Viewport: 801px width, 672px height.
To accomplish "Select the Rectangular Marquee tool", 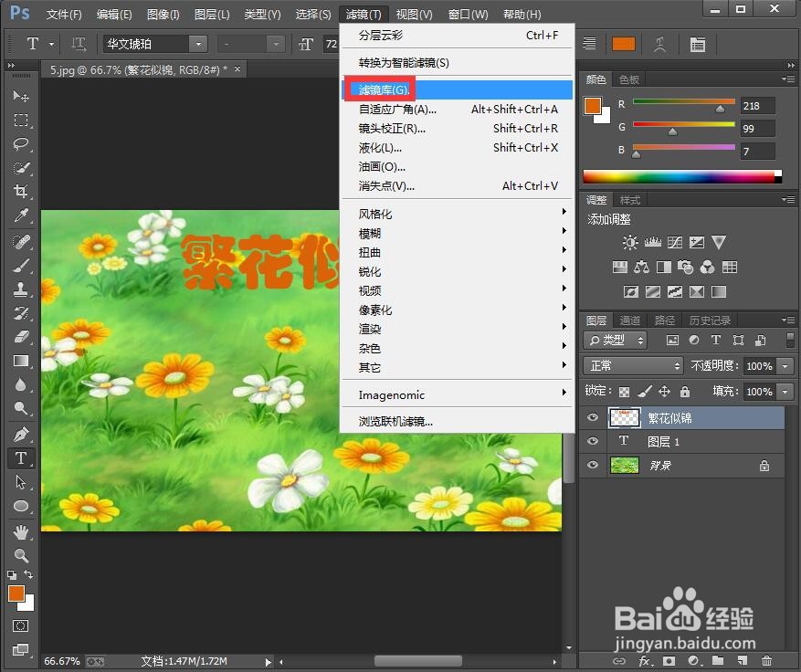I will point(20,120).
